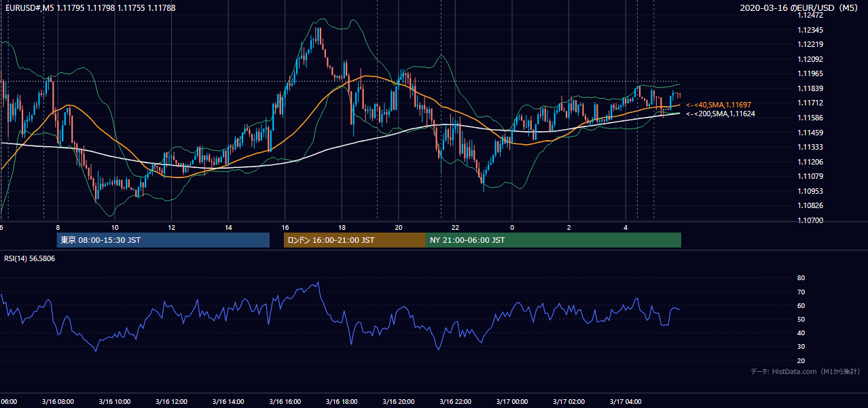Click RSI scale level 60
868x408 pixels.
[x=801, y=305]
